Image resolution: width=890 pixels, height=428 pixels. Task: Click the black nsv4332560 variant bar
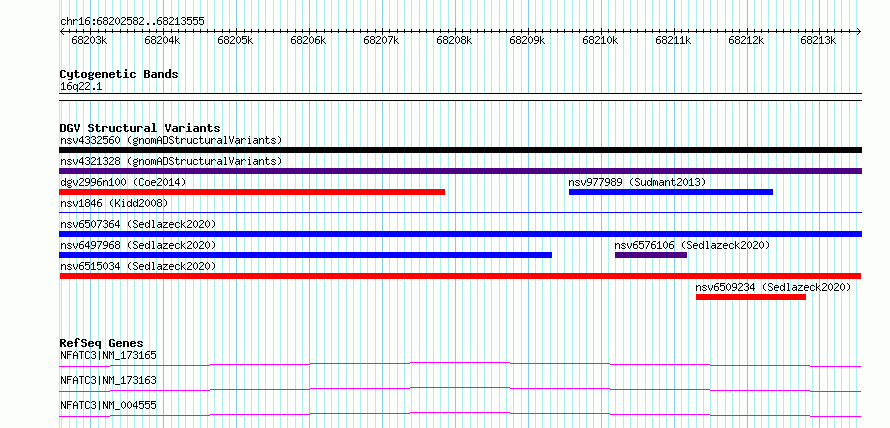point(460,150)
